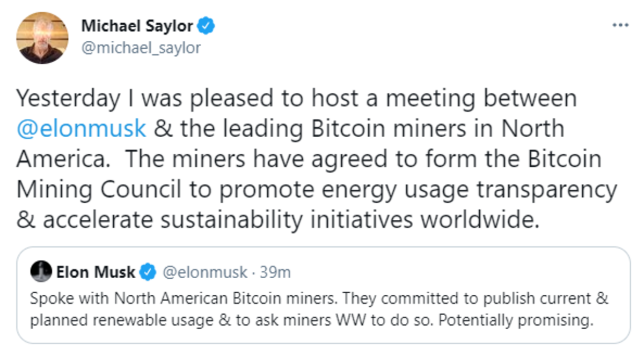Click the gray @elonmusk handle in quoted tweet
This screenshot has height=357, width=644.
(x=204, y=272)
